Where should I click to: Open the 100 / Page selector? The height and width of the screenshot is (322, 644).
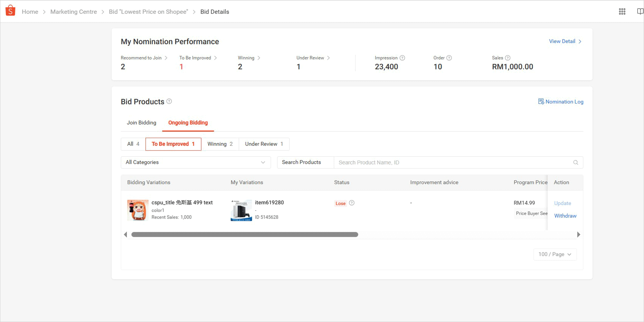555,254
